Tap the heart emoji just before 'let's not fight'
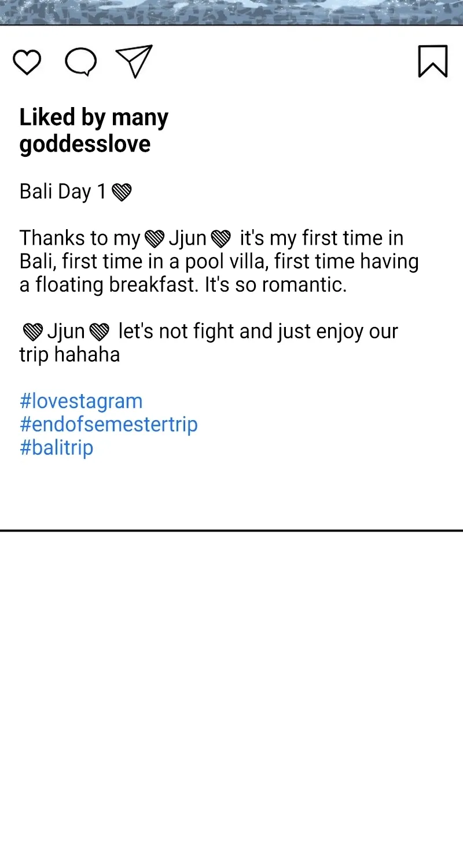Viewport: 463px width, 868px height. [x=100, y=332]
